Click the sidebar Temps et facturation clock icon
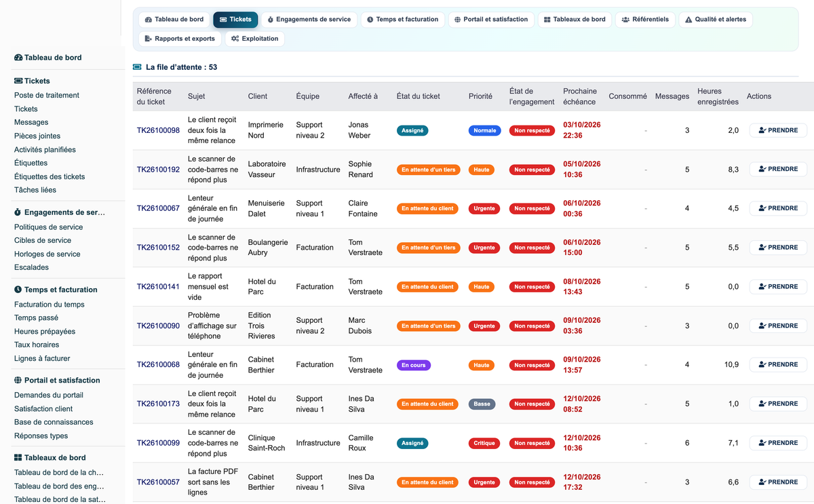 pos(18,290)
